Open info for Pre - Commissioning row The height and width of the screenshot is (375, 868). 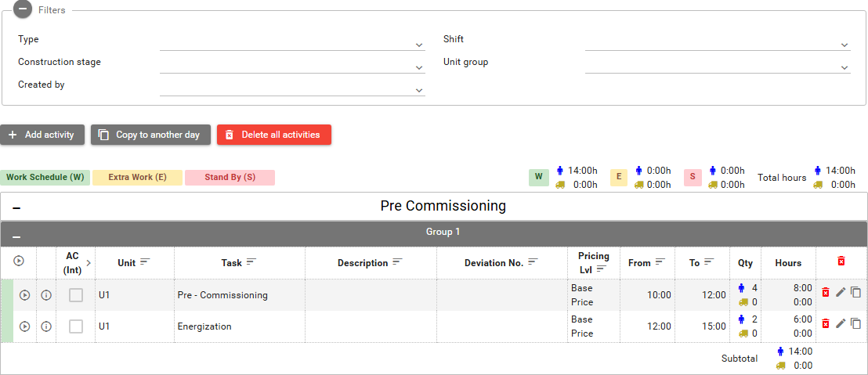[46, 295]
